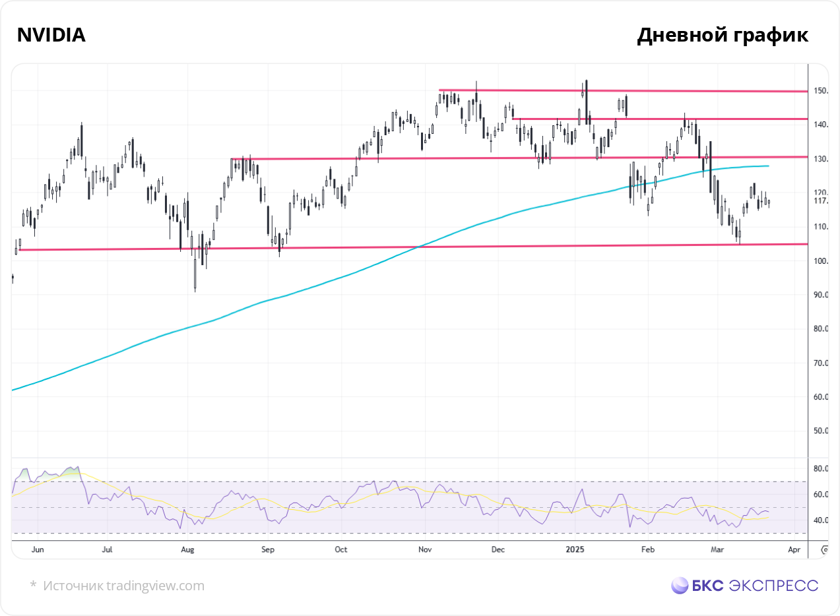Click the Mar label on the time axis
The width and height of the screenshot is (840, 616).
click(x=717, y=549)
